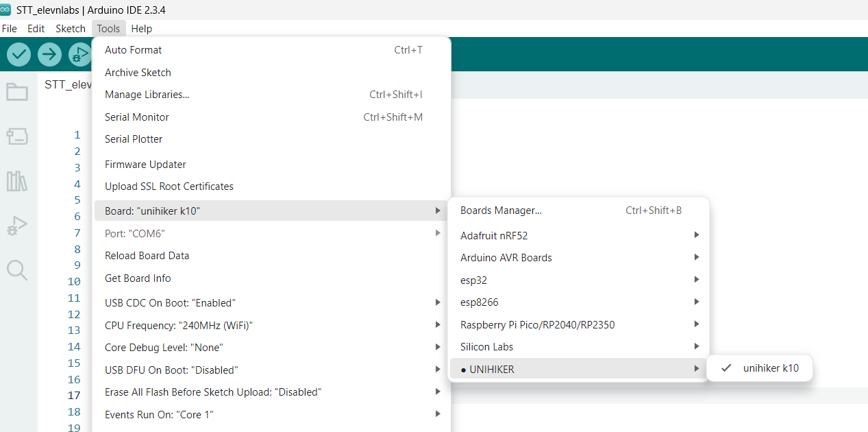The image size is (868, 432).
Task: Open the Search magnifier sidebar icon
Action: [x=17, y=270]
